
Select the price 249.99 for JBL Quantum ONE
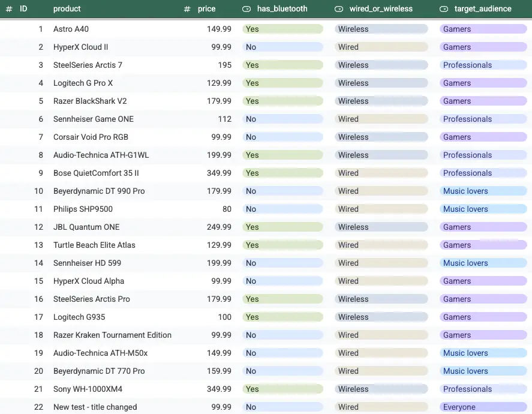219,227
